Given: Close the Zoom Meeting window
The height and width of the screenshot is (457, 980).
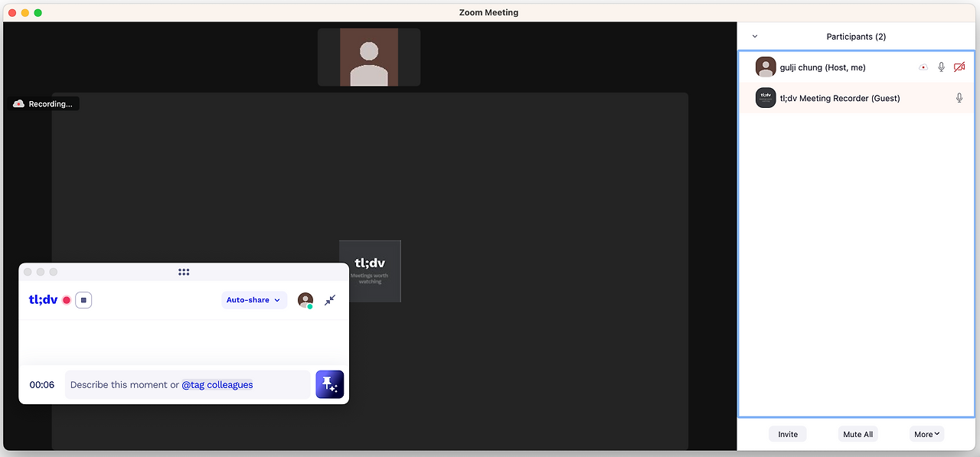Looking at the screenshot, I should point(12,12).
